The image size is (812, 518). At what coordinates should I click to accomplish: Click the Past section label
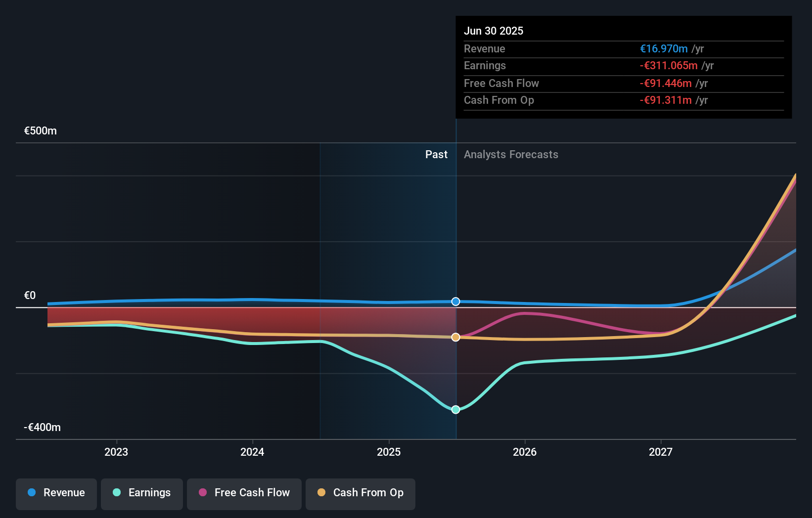(x=437, y=155)
